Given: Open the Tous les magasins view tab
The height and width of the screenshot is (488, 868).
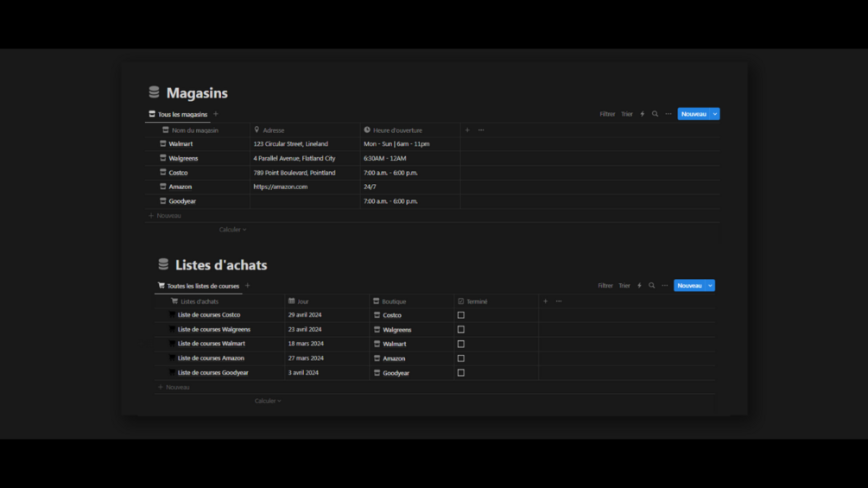Looking at the screenshot, I should tap(178, 115).
